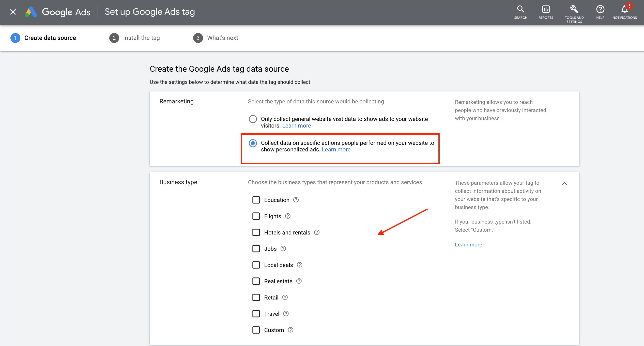Open the Reports icon
Screen dimensions: 644x346
(x=546, y=12)
